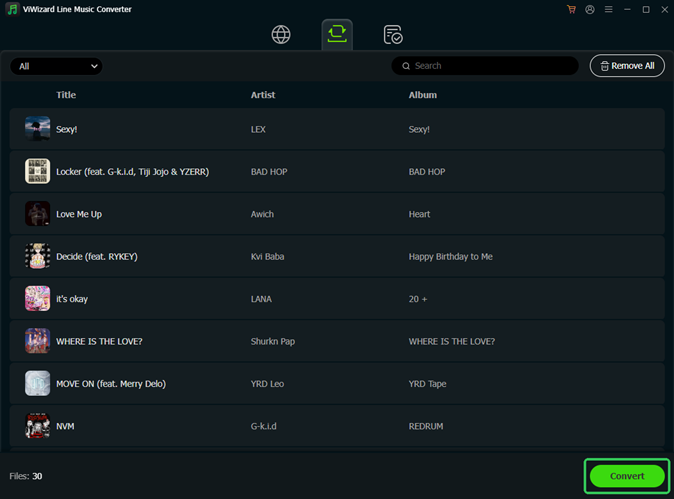Click the LANA artist name
Image resolution: width=674 pixels, height=499 pixels.
point(261,299)
